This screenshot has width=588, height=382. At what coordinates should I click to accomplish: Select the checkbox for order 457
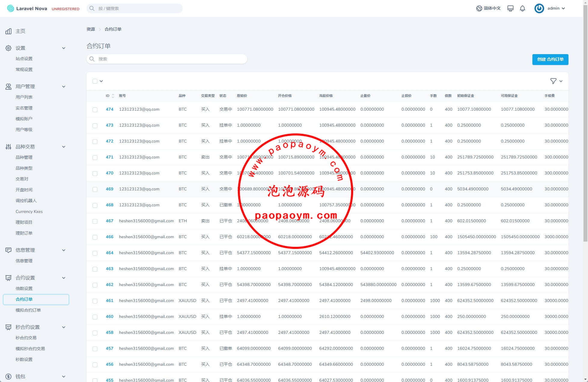[95, 349]
